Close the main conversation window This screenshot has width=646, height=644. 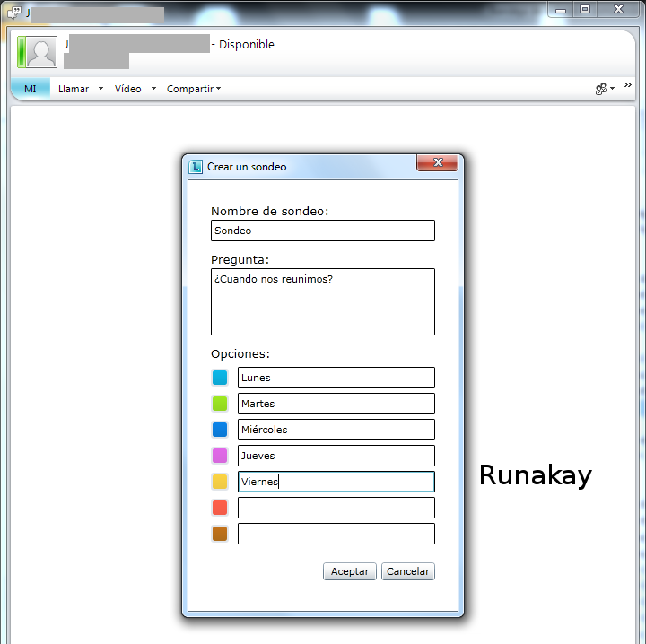618,10
